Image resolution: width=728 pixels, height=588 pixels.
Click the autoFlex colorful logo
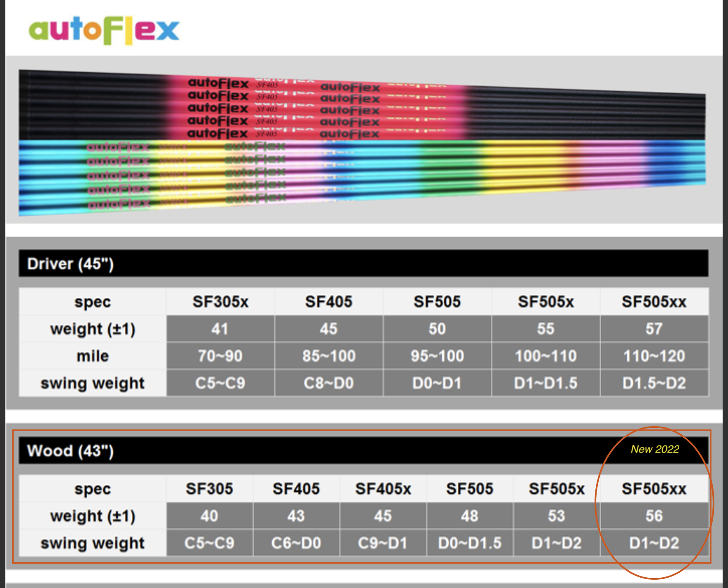click(x=104, y=30)
